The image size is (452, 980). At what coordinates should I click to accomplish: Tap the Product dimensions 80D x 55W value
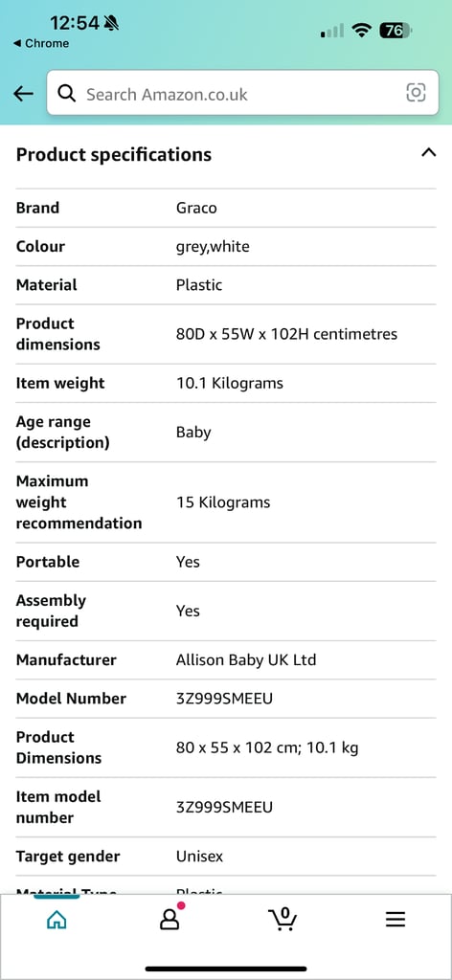[x=286, y=334]
